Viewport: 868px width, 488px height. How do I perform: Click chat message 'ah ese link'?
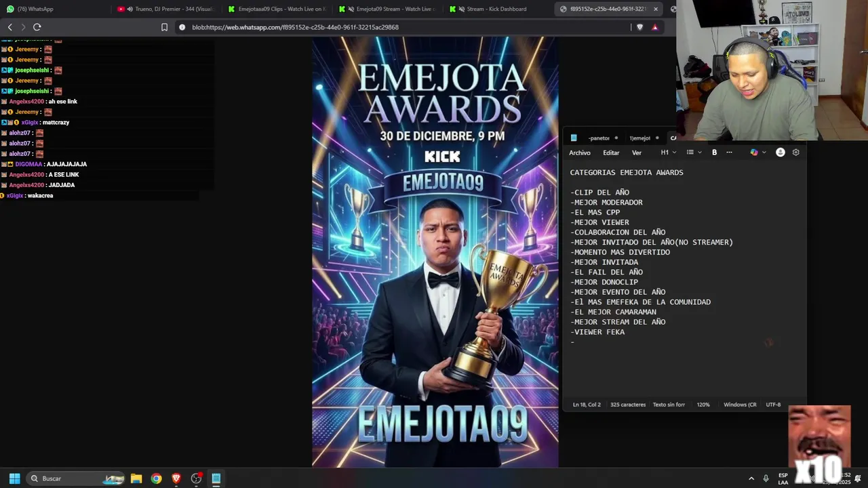[x=62, y=102]
